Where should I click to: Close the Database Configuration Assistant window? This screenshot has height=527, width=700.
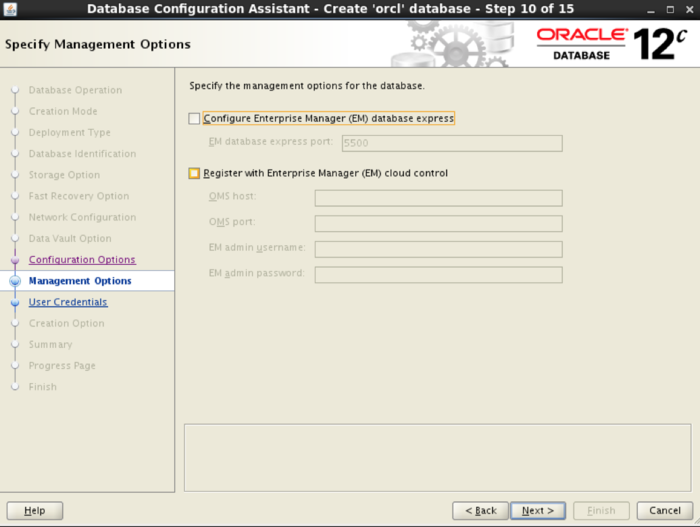(x=689, y=9)
